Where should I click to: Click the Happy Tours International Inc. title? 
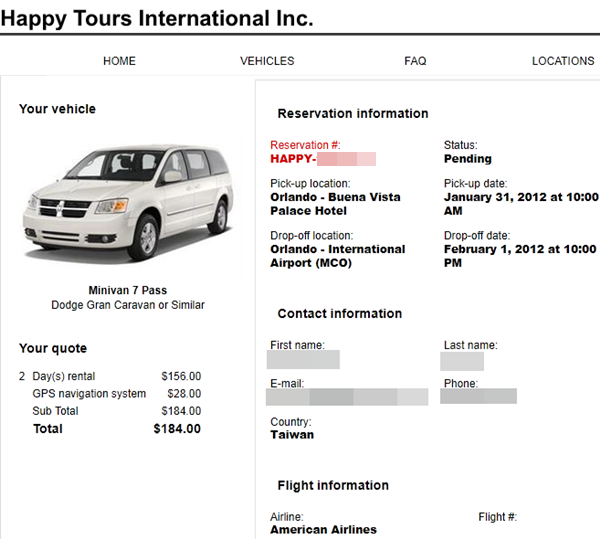click(x=157, y=18)
